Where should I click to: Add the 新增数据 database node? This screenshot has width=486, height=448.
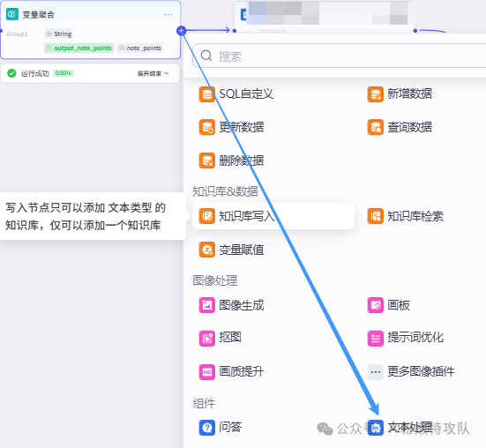400,94
